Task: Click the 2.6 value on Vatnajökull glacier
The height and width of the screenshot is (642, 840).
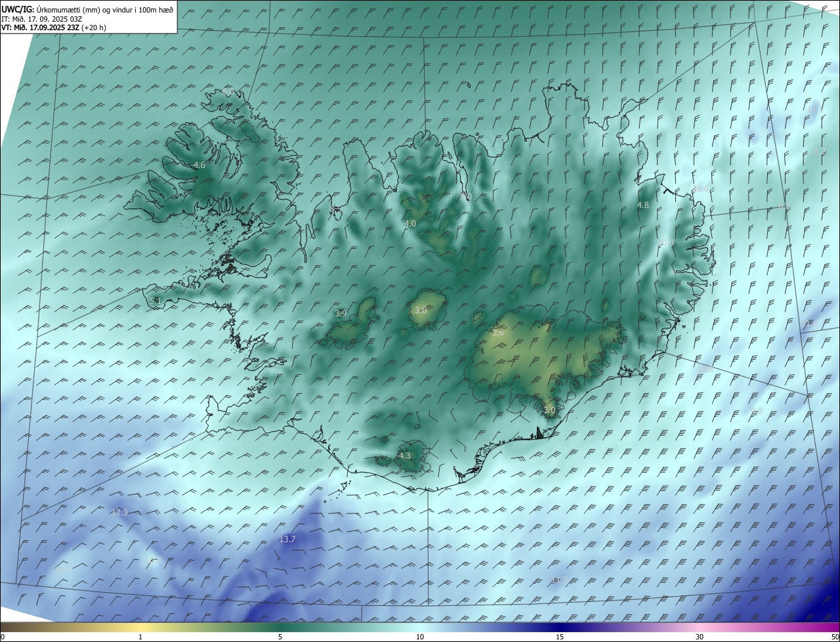Action: (498, 333)
